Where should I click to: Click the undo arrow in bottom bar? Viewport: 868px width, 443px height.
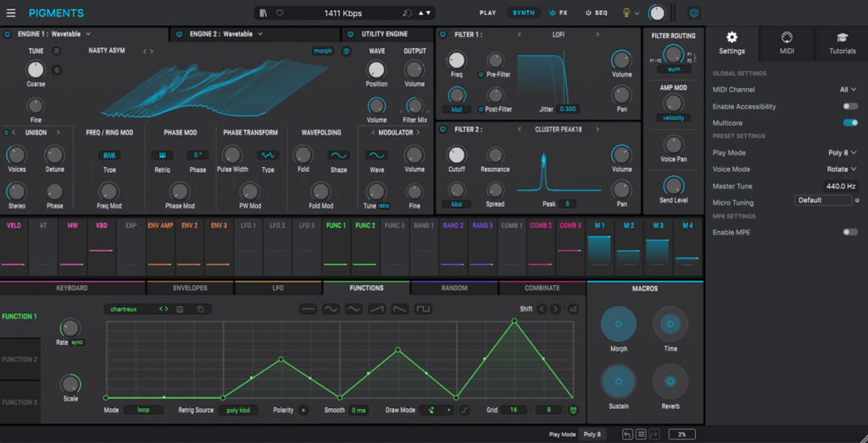click(626, 435)
